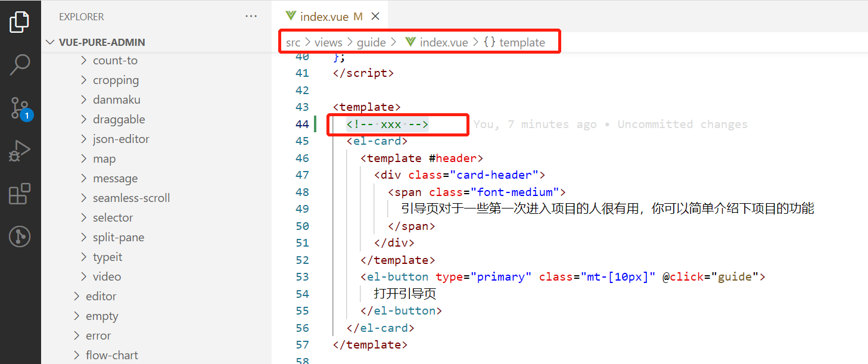Select the selector folder in tree
Image resolution: width=868 pixels, height=364 pixels.
pyautogui.click(x=113, y=217)
